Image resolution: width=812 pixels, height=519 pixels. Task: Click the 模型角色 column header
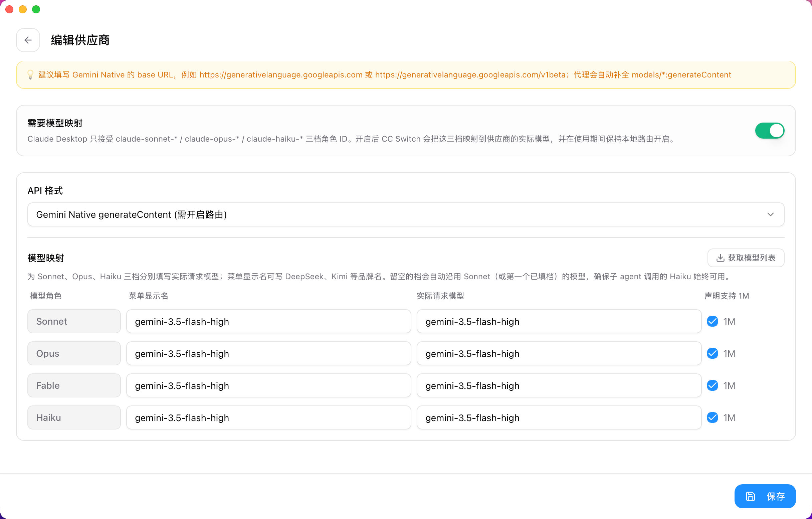pyautogui.click(x=46, y=296)
